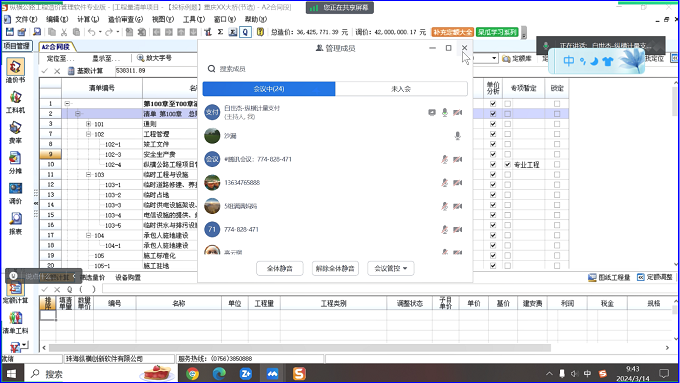Image resolution: width=680 pixels, height=383 pixels.
Task: Click the Undo arrow icon
Action: (x=92, y=32)
